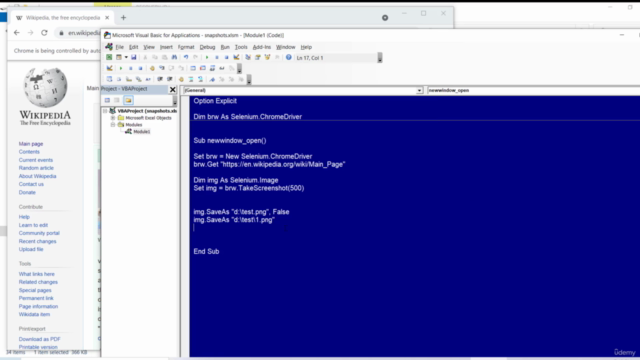Click the blue Help question mark icon

click(x=289, y=58)
